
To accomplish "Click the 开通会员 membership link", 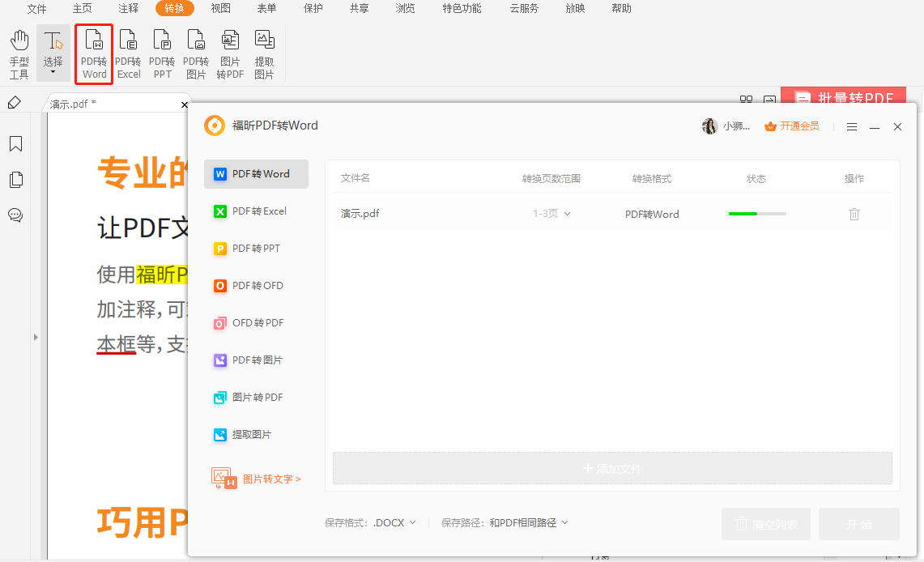I will click(792, 126).
